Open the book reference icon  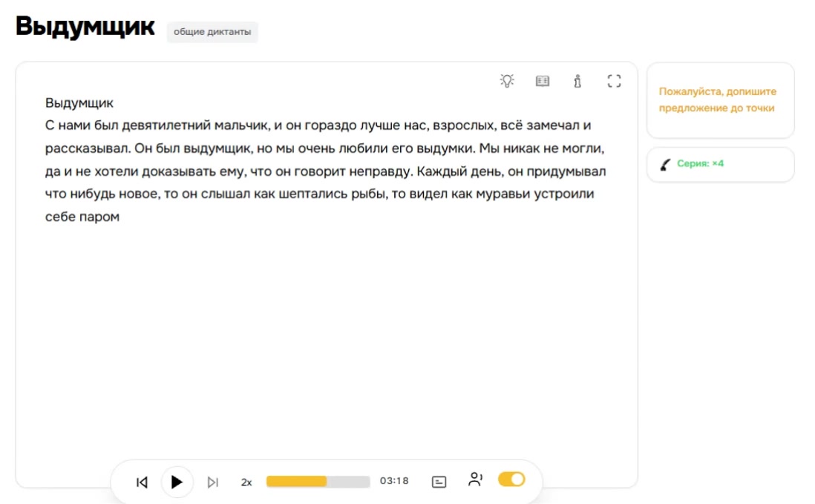point(542,81)
